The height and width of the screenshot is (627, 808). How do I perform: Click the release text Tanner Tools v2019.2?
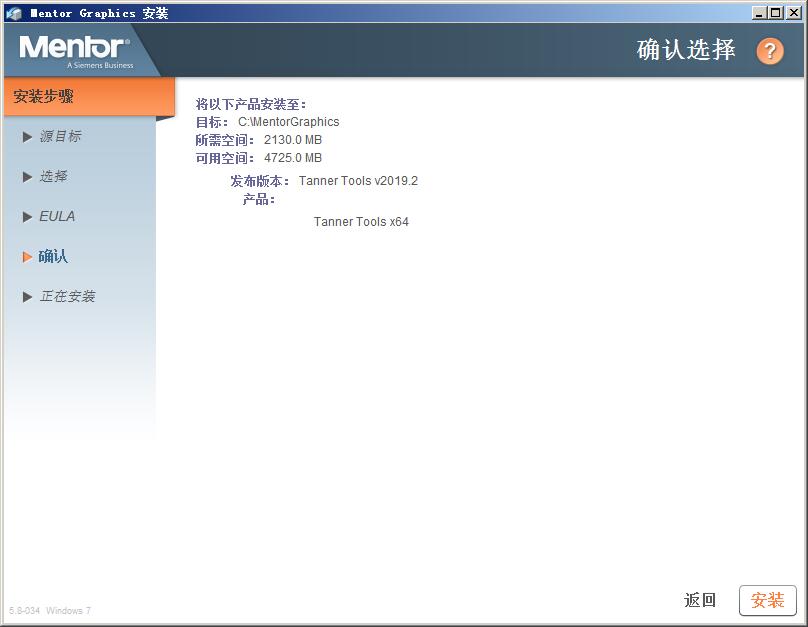(358, 181)
